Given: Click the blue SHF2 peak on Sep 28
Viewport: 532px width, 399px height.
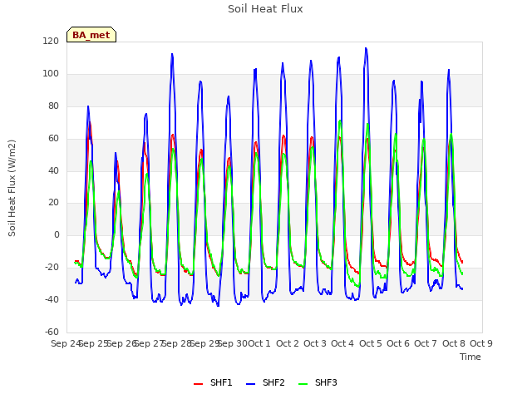Looking at the screenshot, I should pyautogui.click(x=172, y=54).
